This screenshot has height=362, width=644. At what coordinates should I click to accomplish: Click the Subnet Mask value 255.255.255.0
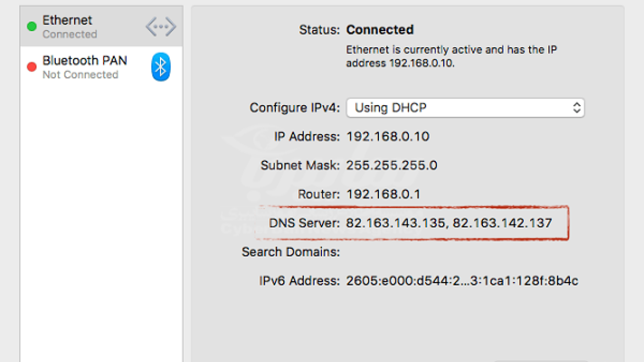click(x=391, y=165)
